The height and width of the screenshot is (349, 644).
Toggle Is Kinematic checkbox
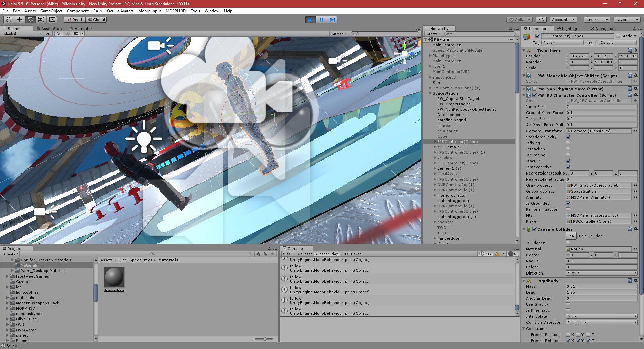click(x=568, y=310)
